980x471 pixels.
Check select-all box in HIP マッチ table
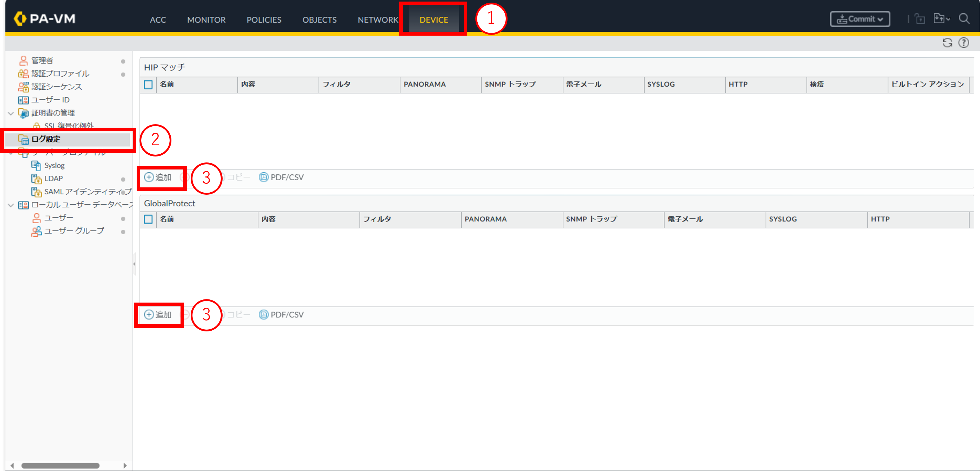[x=148, y=84]
